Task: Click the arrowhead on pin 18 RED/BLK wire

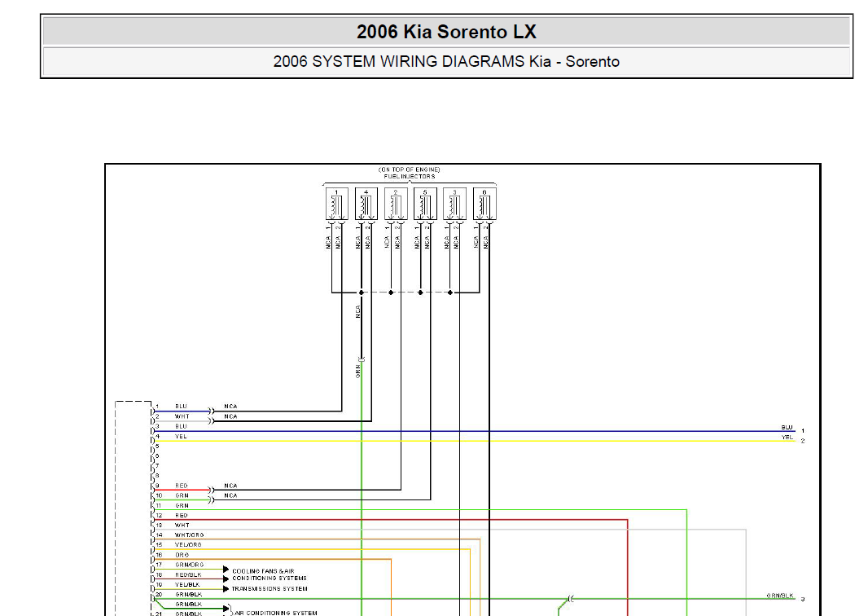Action: coord(226,579)
